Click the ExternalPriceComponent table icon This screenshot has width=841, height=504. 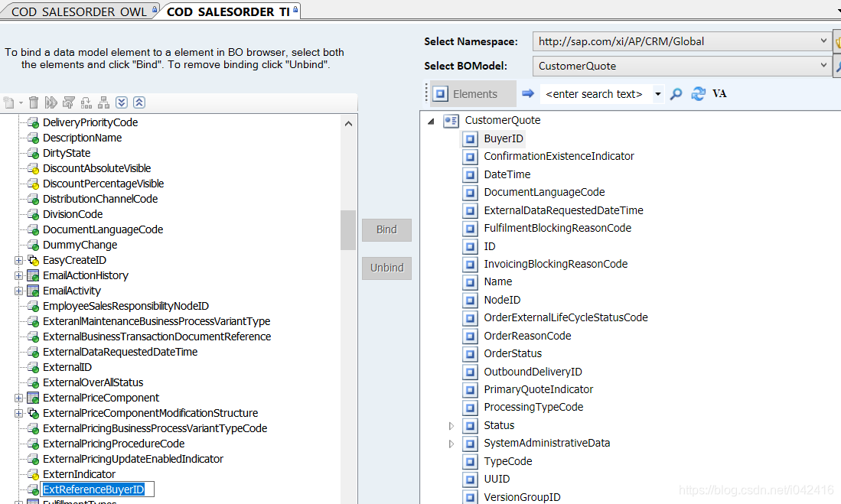(33, 398)
